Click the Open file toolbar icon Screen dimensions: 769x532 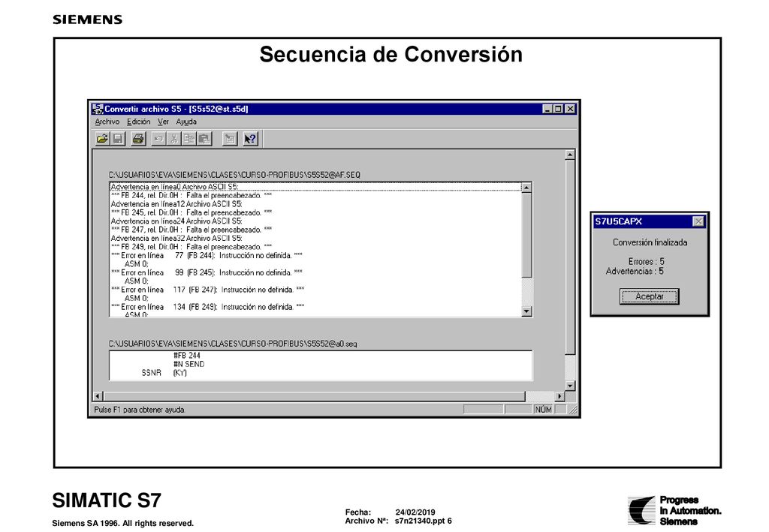click(x=102, y=139)
